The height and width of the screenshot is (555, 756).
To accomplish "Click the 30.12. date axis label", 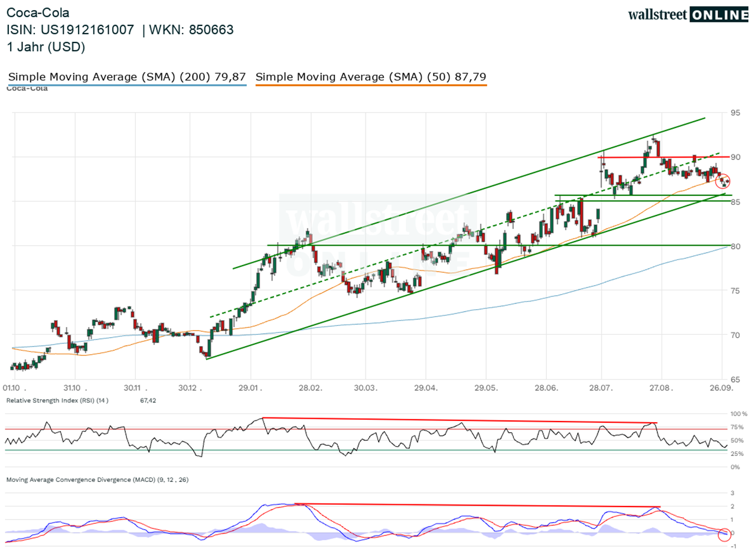I will [191, 388].
